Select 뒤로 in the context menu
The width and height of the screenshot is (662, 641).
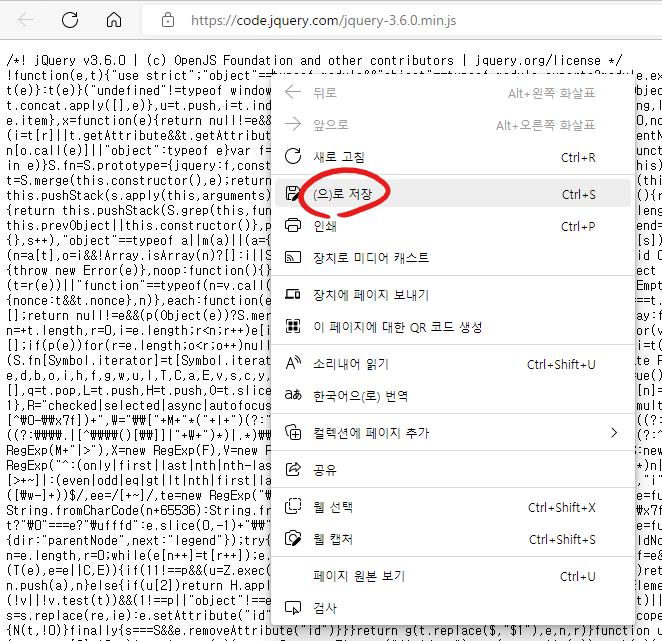(x=453, y=92)
